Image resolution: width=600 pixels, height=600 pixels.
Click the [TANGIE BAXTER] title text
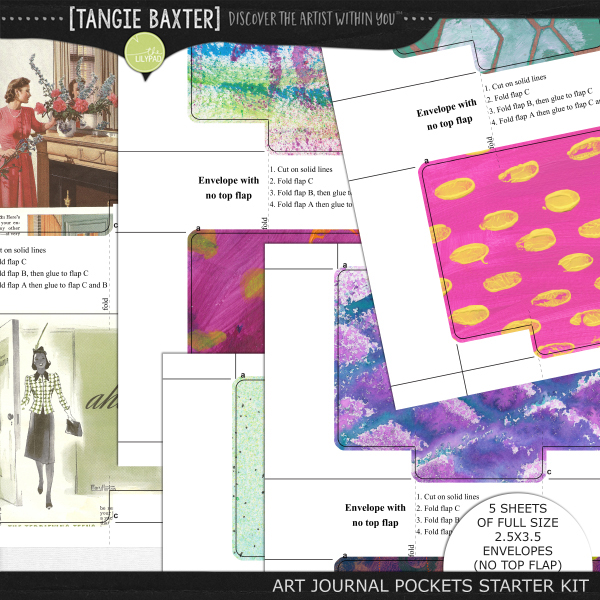click(145, 18)
